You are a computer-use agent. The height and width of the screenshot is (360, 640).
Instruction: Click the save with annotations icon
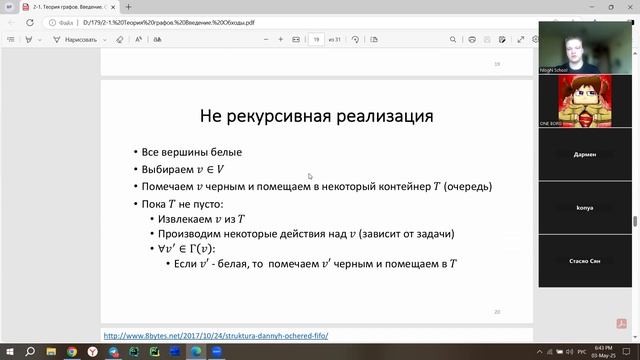(502, 40)
